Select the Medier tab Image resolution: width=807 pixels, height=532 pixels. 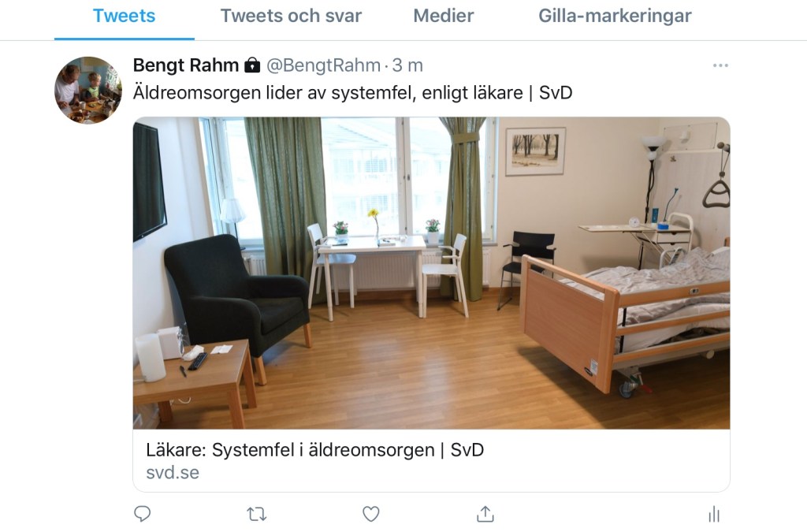[443, 16]
